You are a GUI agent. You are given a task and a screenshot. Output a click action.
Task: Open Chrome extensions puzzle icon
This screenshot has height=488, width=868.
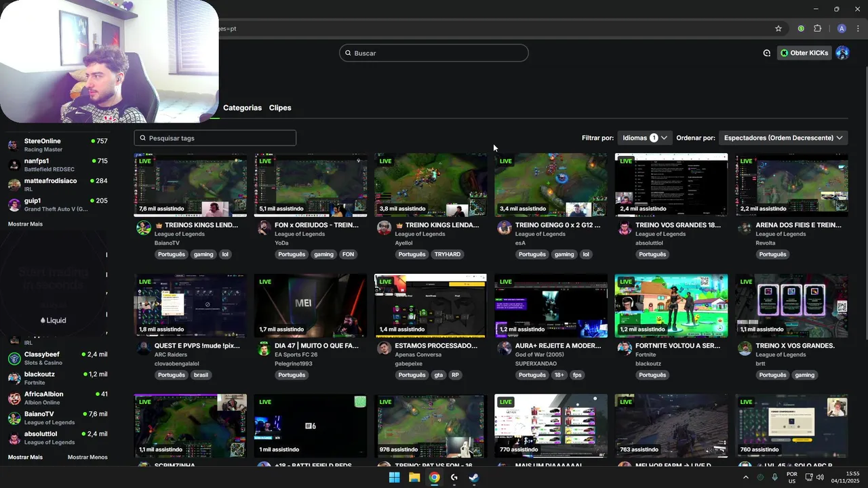tap(817, 28)
